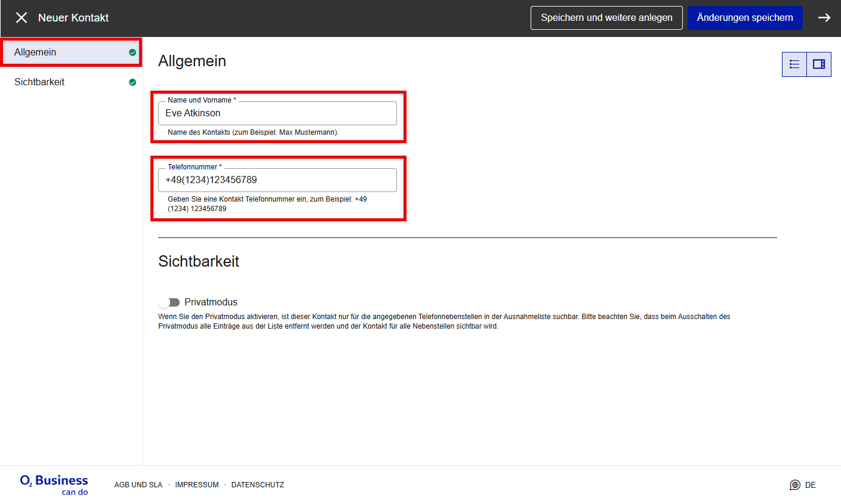841x504 pixels.
Task: Open the DATENSCHUTZ footer link
Action: click(258, 485)
